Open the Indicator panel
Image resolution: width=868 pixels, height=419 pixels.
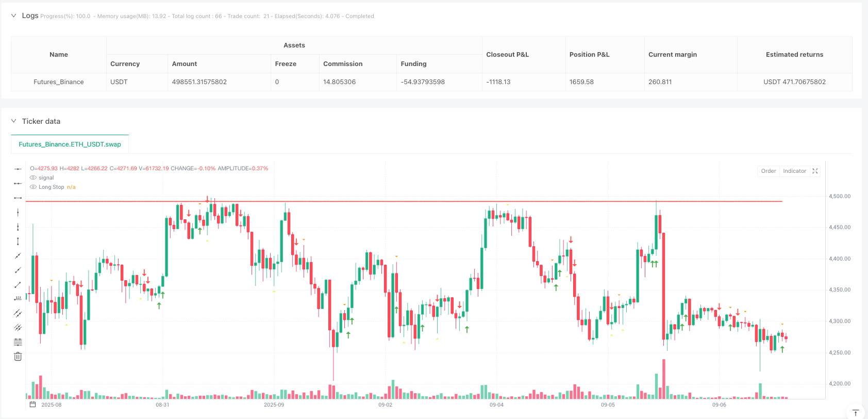pos(794,171)
